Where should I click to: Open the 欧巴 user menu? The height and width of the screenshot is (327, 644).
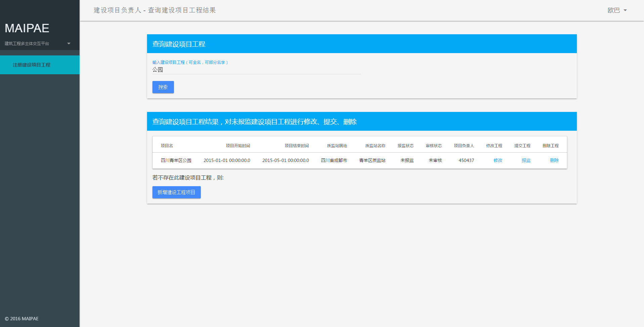pyautogui.click(x=617, y=10)
